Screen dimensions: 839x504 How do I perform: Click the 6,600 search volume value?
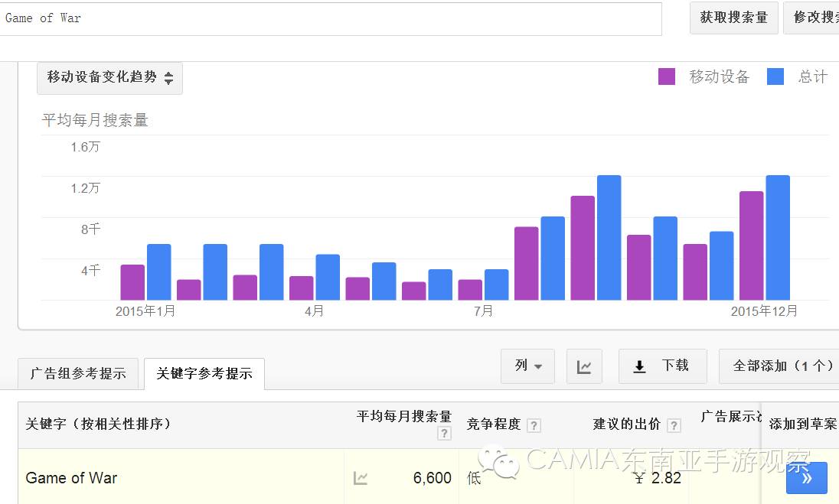pos(433,478)
